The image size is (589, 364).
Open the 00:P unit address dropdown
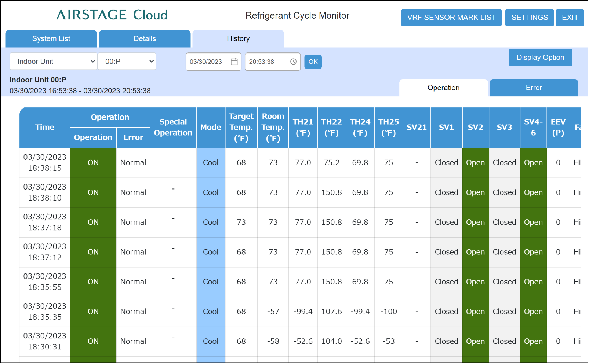tap(127, 62)
